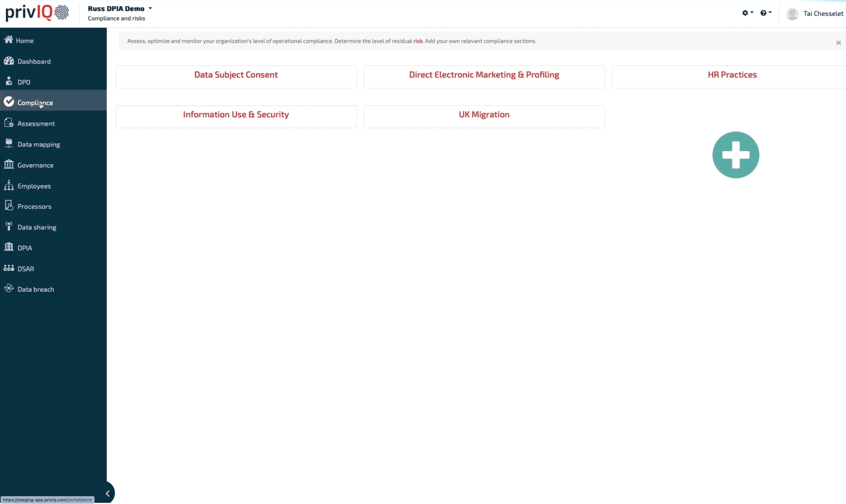
Task: Select Data sharing label in sidebar
Action: 36,227
